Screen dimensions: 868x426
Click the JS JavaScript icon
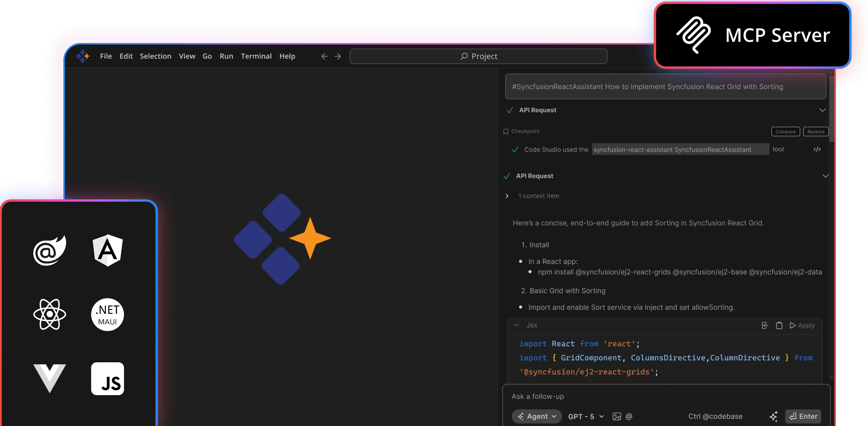(108, 379)
